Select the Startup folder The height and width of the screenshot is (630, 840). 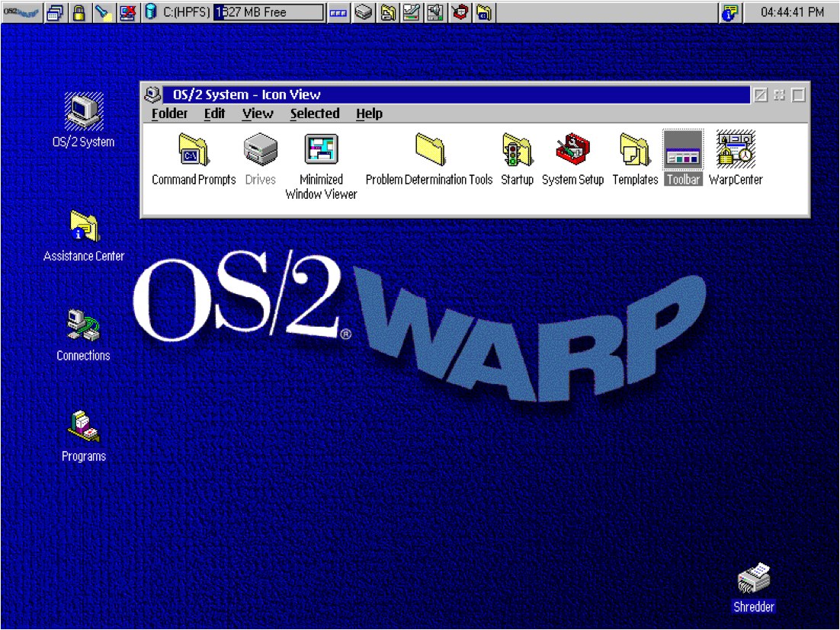tap(517, 159)
